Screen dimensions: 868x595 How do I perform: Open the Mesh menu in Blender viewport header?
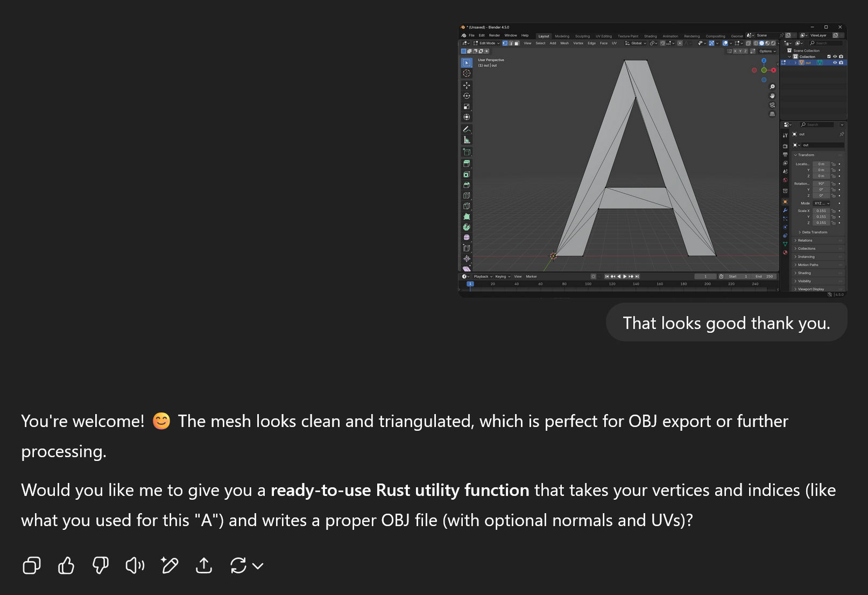coord(564,43)
